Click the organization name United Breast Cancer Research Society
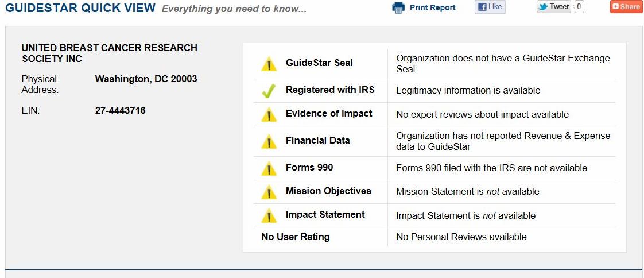644x278 pixels. 109,53
